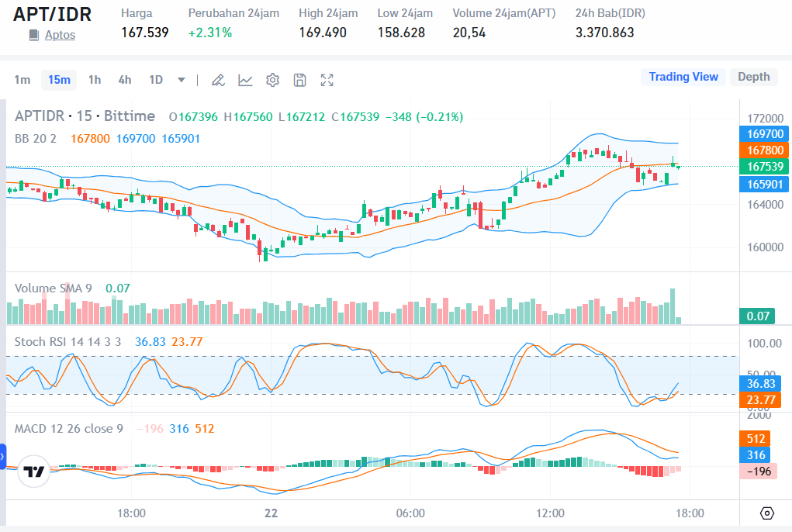
Task: Expand more timeframe options dropdown arrow
Action: (182, 80)
